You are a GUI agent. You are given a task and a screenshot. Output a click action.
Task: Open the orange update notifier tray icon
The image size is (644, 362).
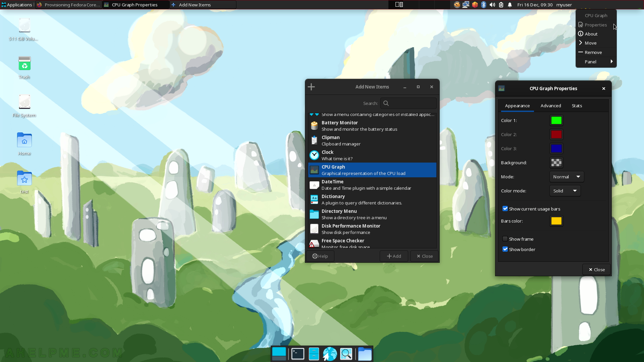pos(457,5)
